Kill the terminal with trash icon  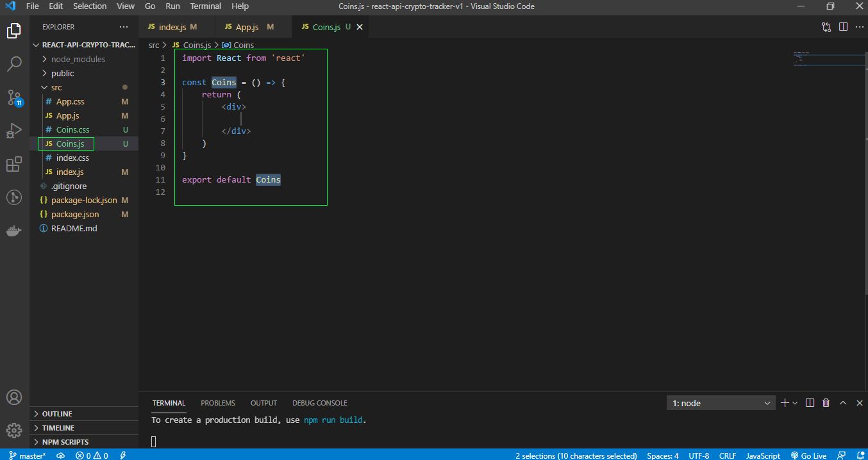click(x=826, y=403)
